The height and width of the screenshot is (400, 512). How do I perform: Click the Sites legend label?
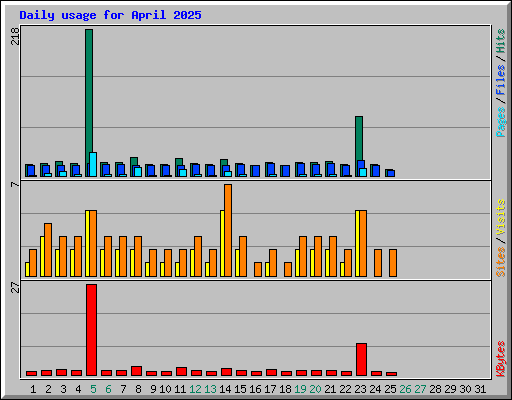[x=500, y=262]
